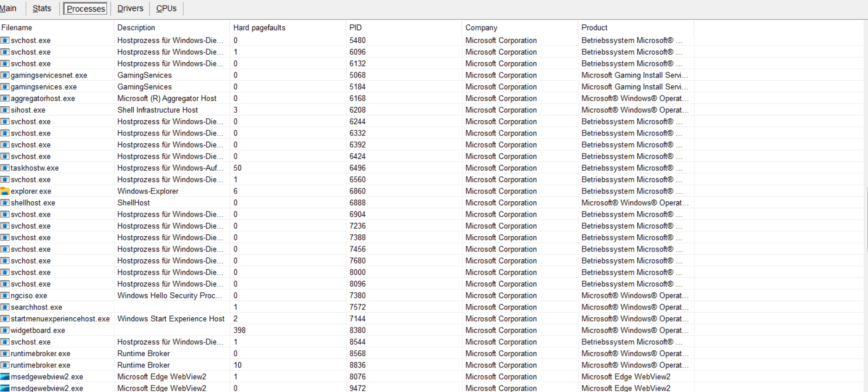Click 'Microsoft Edge WebView2' product for PID 8076

[626, 377]
